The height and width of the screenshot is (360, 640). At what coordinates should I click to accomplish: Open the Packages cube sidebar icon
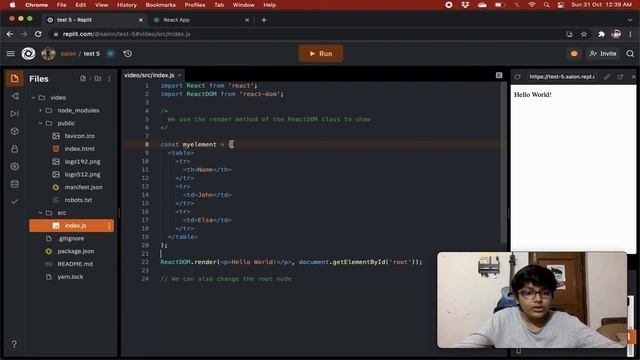(15, 131)
